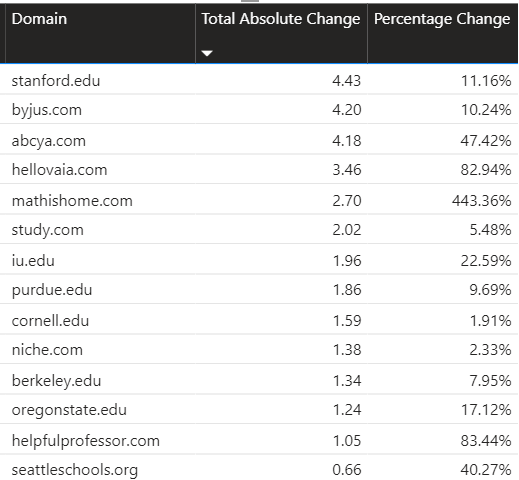Select mathishome.com in the table
Image resolution: width=519 pixels, height=480 pixels.
coord(72,201)
